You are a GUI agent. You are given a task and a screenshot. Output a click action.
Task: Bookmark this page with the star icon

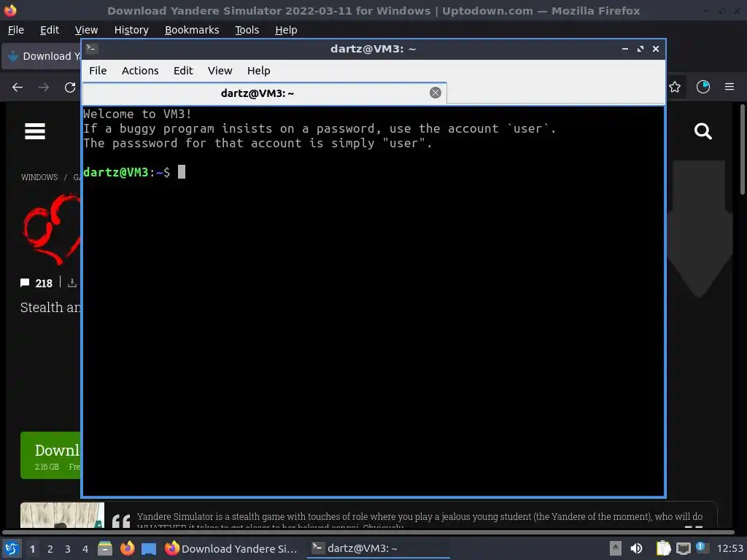(675, 87)
